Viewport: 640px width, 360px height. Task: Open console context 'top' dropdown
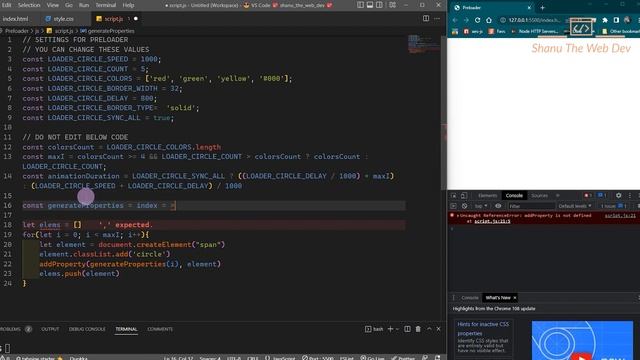pyautogui.click(x=481, y=206)
